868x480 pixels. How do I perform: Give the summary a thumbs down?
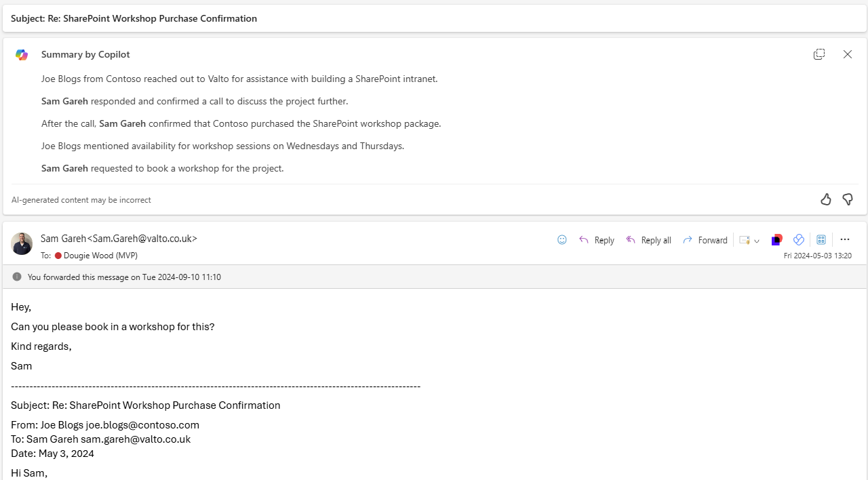tap(848, 199)
